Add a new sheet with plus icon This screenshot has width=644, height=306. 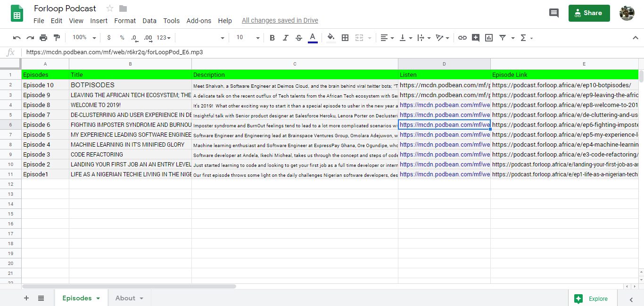(x=26, y=298)
